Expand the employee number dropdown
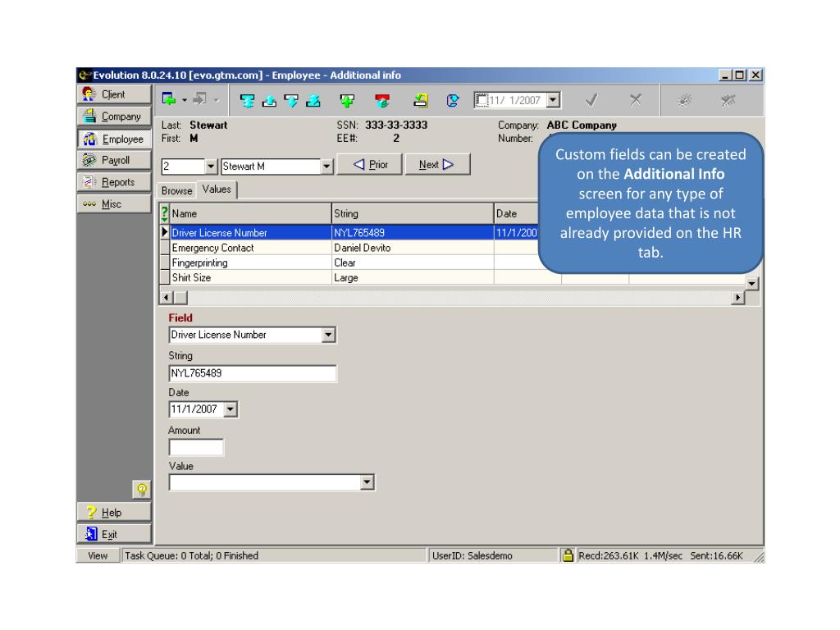840x630 pixels. pos(211,167)
